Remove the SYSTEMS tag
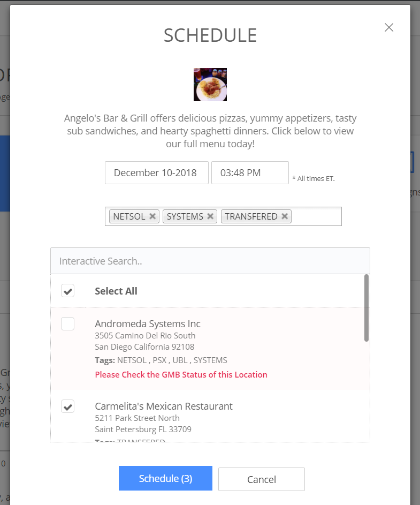The image size is (420, 505). click(x=210, y=216)
